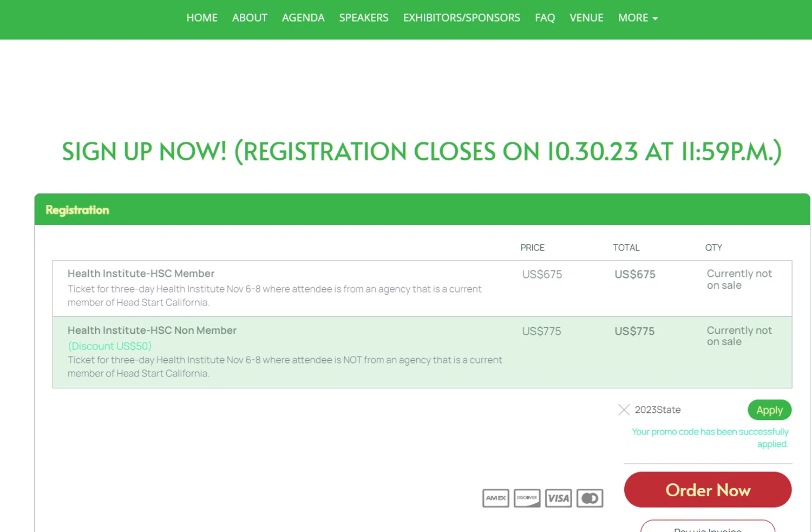Clear the 2023State promo code with X
Image resolution: width=812 pixels, height=532 pixels.
point(624,410)
